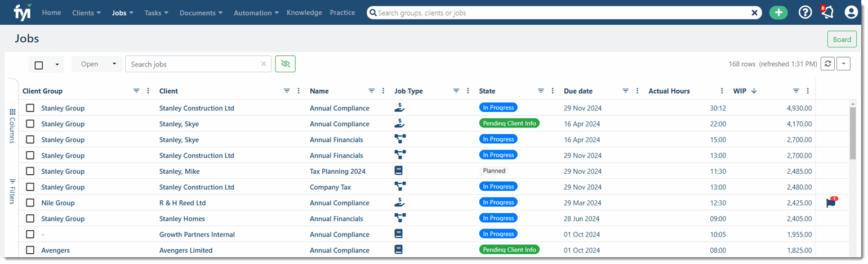Open the WIP column options menu
Image resolution: width=868 pixels, height=264 pixels.
(808, 91)
